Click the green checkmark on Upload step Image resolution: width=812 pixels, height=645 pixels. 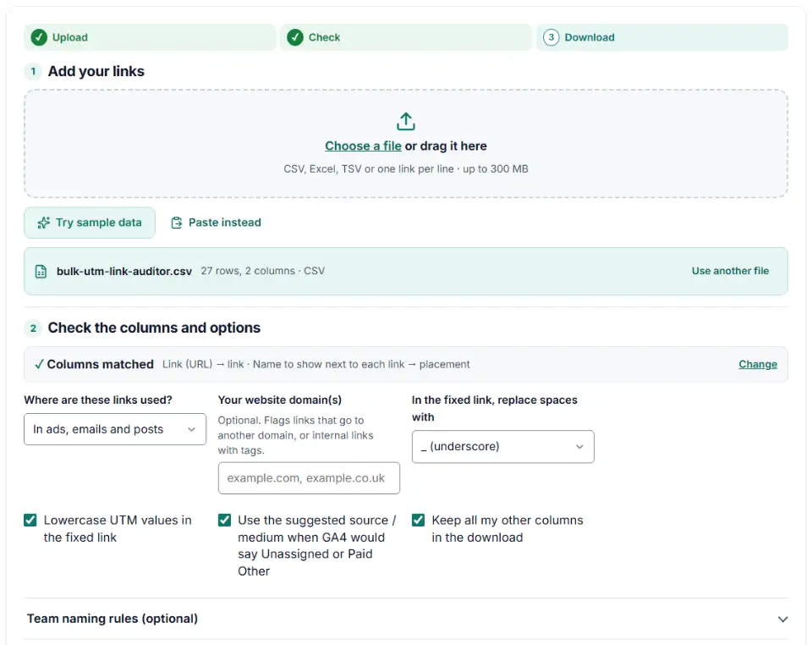tap(39, 37)
